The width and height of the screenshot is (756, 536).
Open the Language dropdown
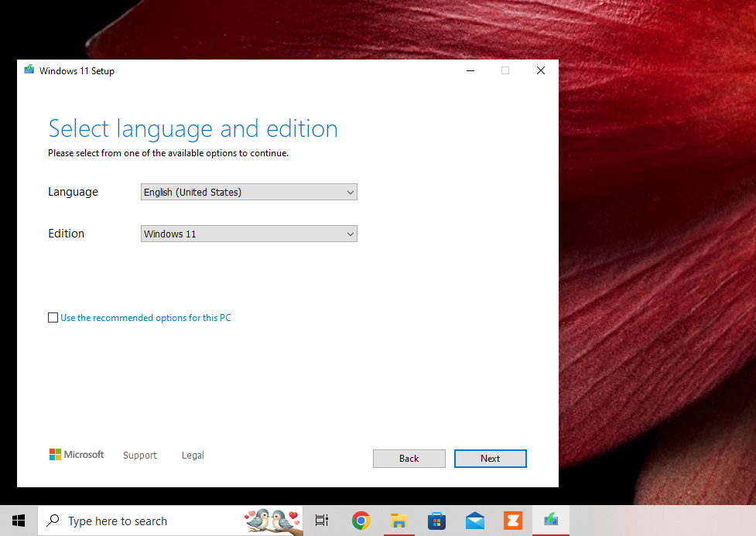pyautogui.click(x=249, y=192)
